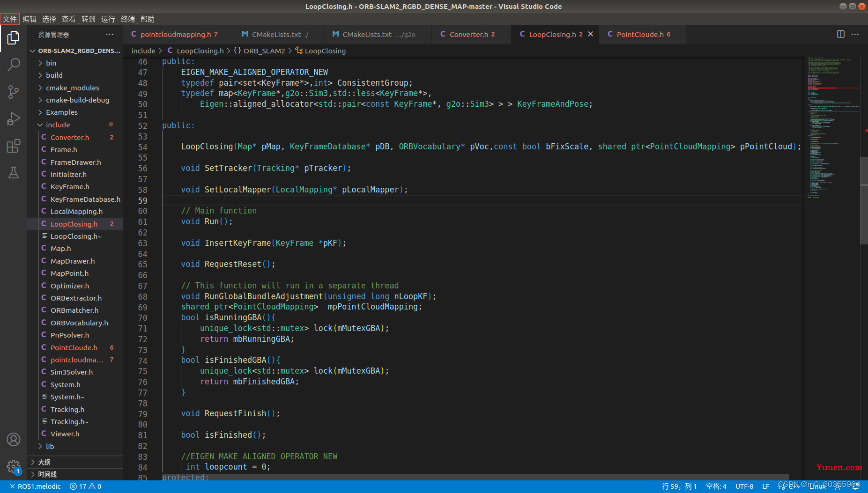Open the Testing flask view

(14, 173)
